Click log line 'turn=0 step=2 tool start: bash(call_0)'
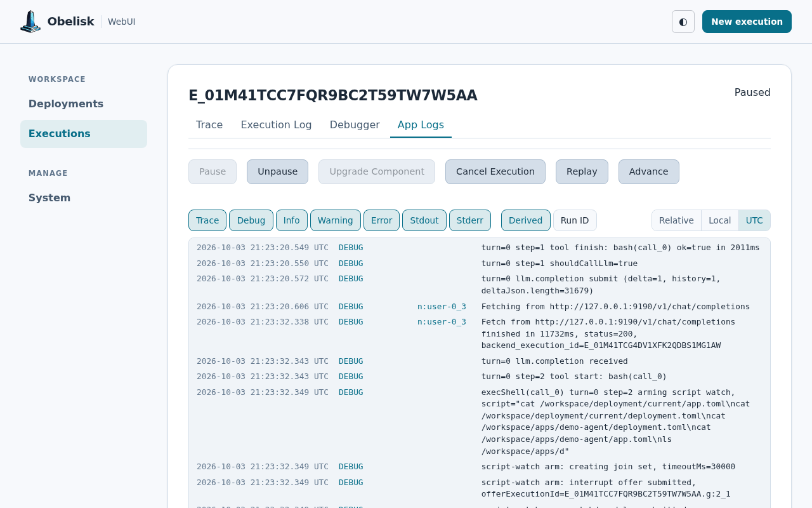The height and width of the screenshot is (508, 812). 574,377
